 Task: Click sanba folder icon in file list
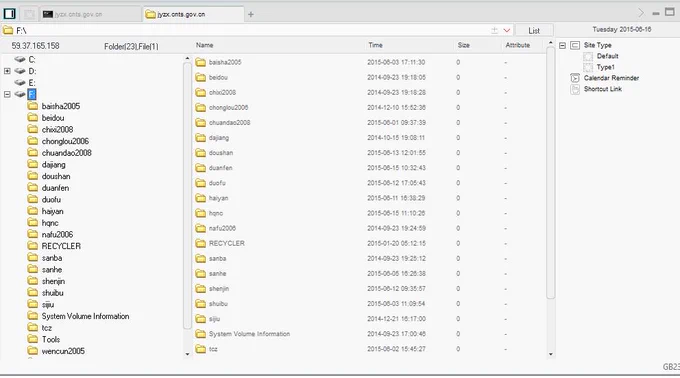click(200, 258)
